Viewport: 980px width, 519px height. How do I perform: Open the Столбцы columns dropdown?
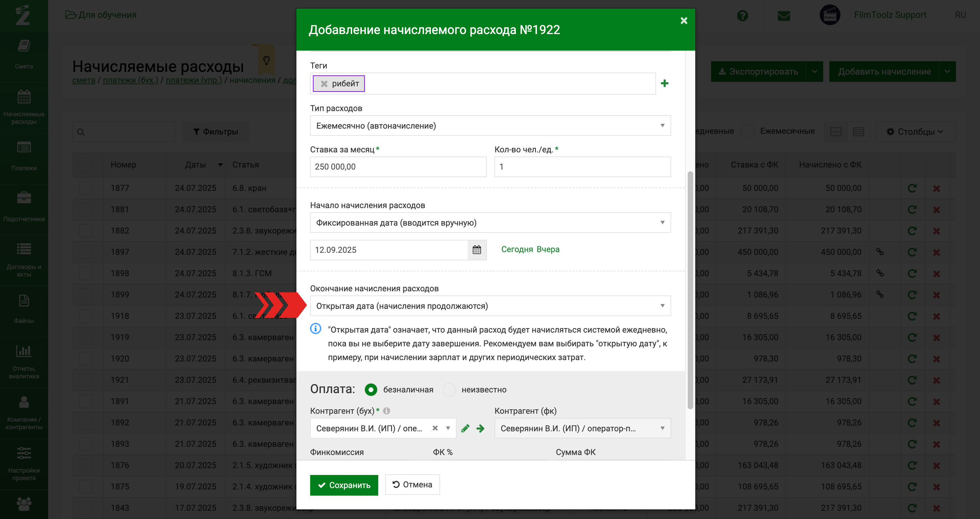915,132
